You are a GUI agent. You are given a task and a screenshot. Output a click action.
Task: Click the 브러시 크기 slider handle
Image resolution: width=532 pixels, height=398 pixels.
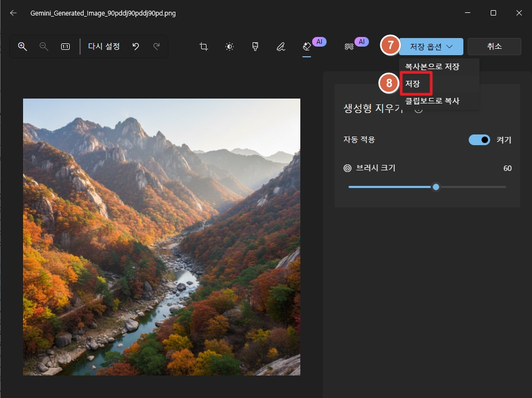436,187
